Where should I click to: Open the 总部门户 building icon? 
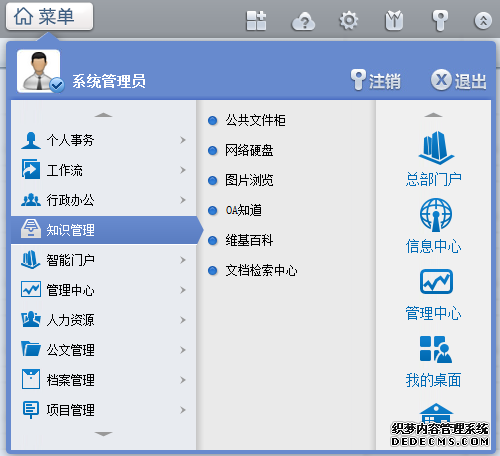(436, 148)
